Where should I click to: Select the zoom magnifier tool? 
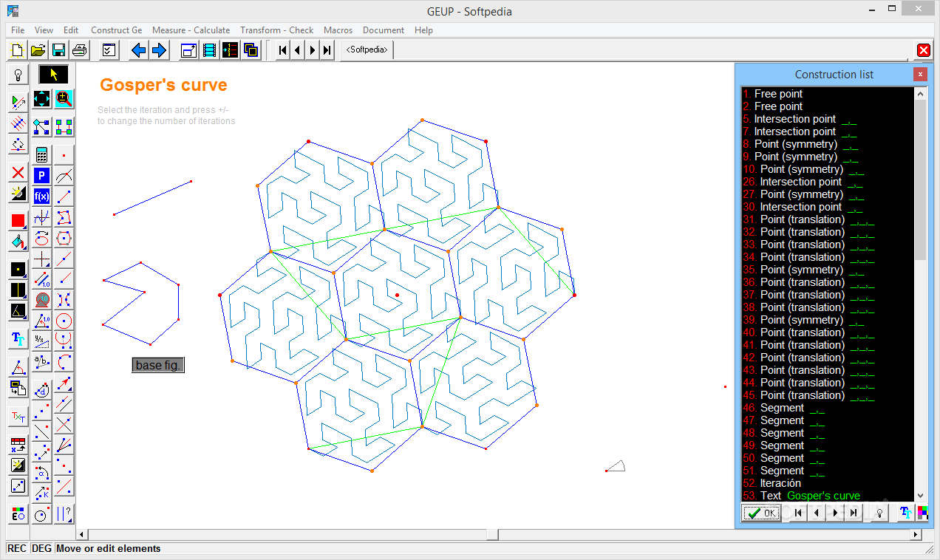(x=64, y=99)
